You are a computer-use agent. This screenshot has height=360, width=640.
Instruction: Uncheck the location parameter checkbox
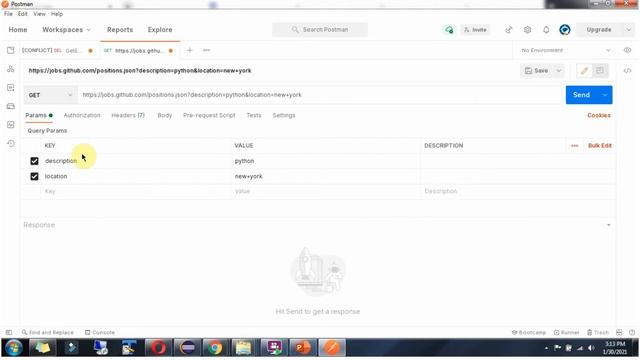(34, 176)
